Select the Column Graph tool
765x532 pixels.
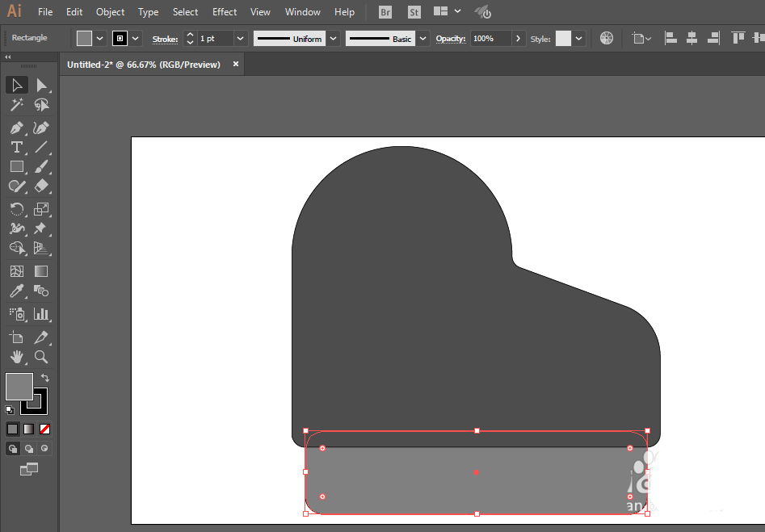pyautogui.click(x=41, y=314)
